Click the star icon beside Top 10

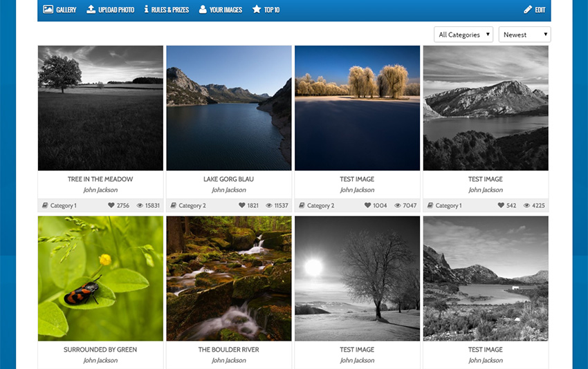tap(257, 10)
